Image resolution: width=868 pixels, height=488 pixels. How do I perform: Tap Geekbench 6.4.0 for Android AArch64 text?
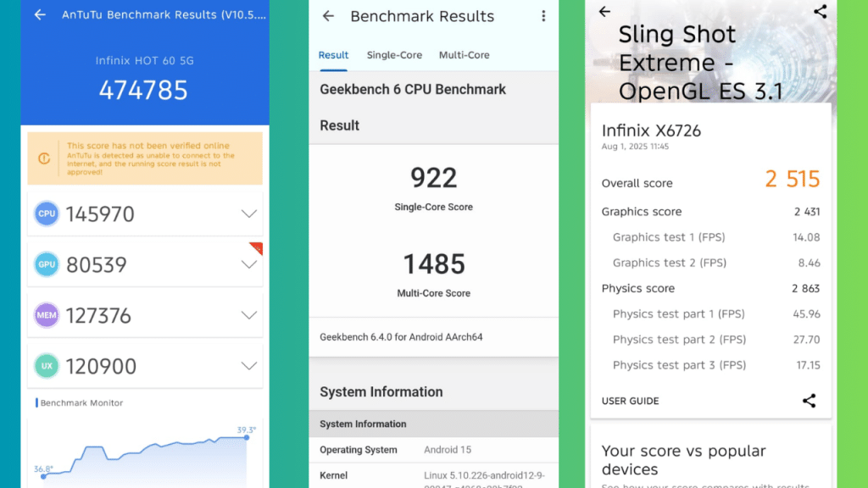click(401, 336)
